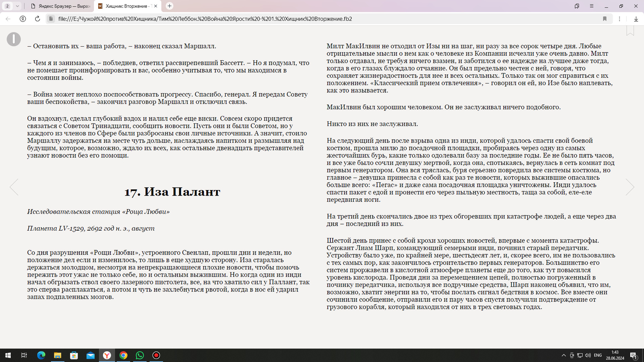The image size is (644, 362).
Task: Open the Yandex Browser main menu
Action: 592,6
